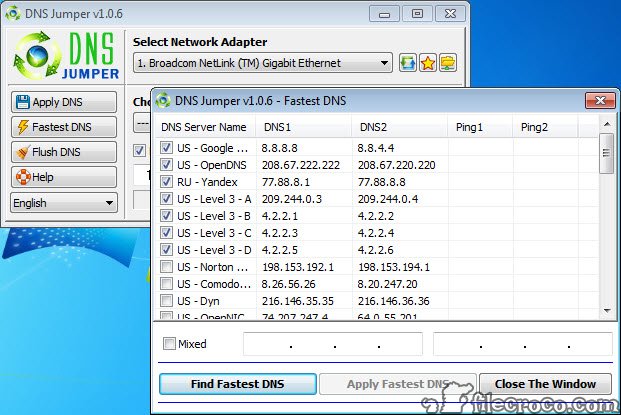Select the 208.67.220.220 cell
This screenshot has height=415, width=621.
[396, 165]
